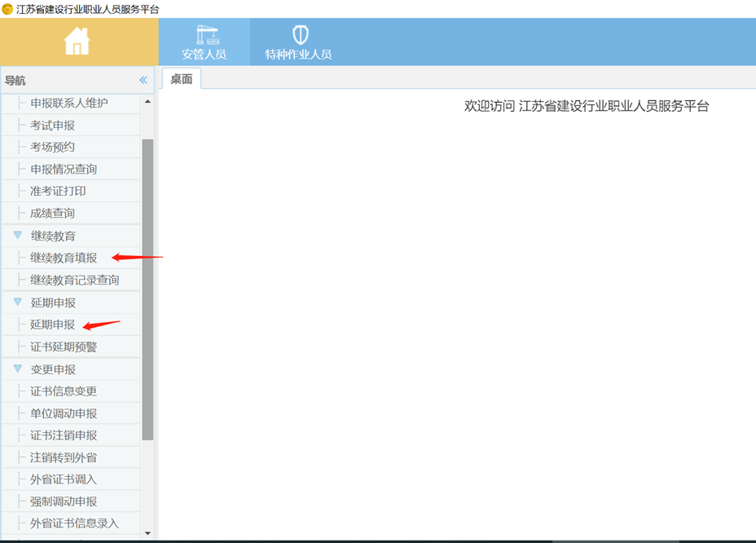Open 证书注销申报 entry

point(64,435)
